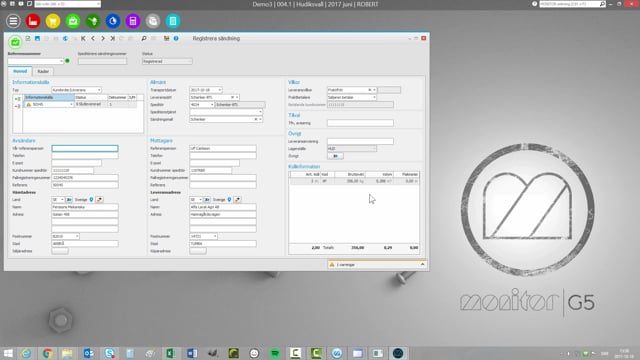This screenshot has height=360, width=640.
Task: Open the hamburger main menu
Action: pos(13,21)
